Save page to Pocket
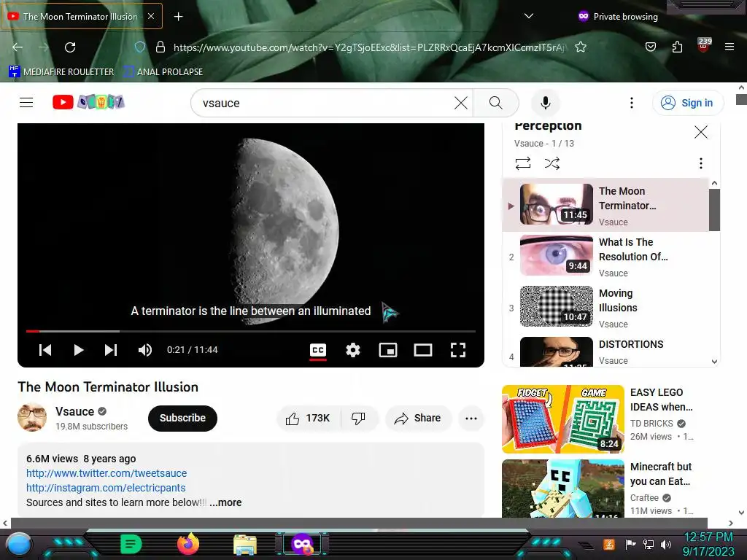The image size is (747, 560). 650,47
